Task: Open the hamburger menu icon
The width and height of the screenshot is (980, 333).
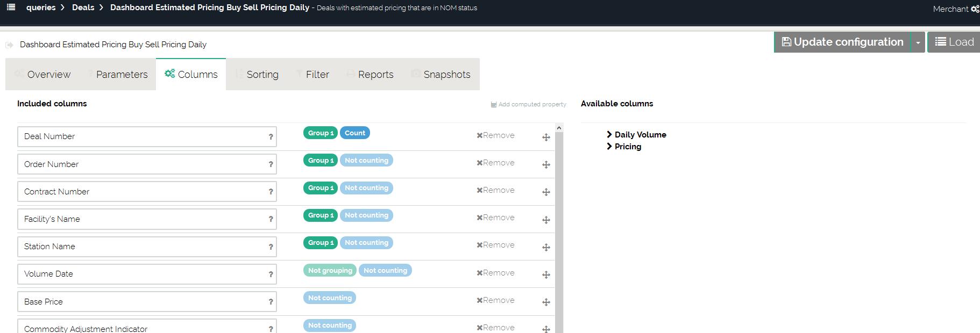Action: (11, 8)
